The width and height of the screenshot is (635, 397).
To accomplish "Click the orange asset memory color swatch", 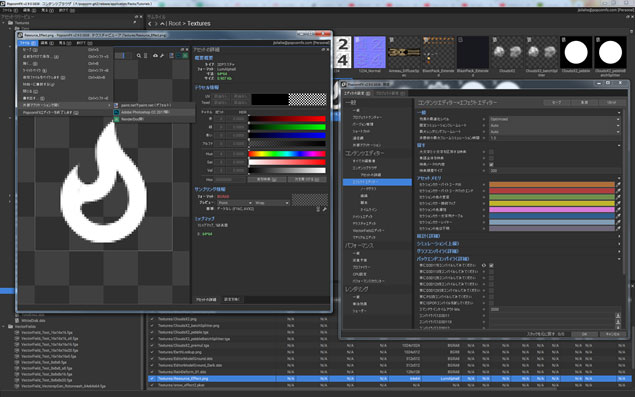I will click(552, 184).
